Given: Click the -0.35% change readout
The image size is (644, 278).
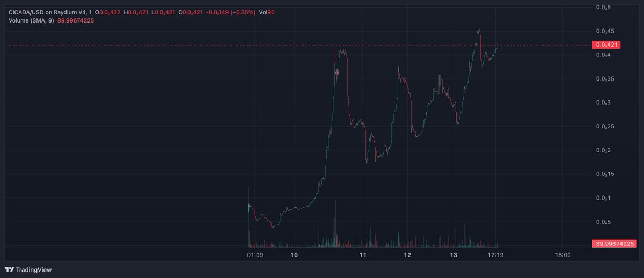Looking at the screenshot, I should tap(244, 12).
